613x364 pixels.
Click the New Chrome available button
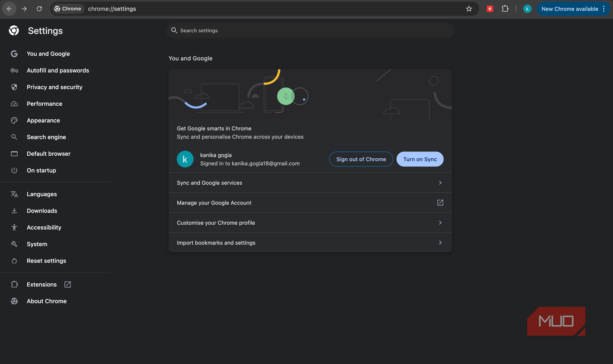(569, 9)
